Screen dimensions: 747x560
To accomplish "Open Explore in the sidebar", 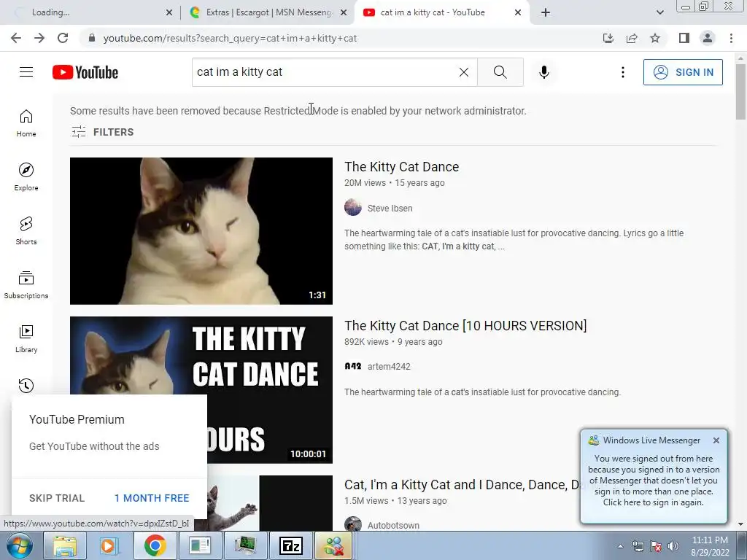I will click(26, 177).
